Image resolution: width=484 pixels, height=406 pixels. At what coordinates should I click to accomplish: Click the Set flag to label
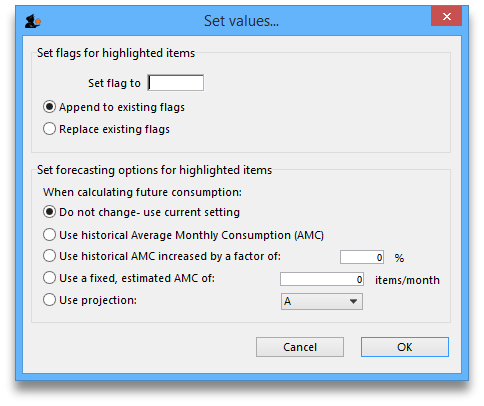(114, 83)
